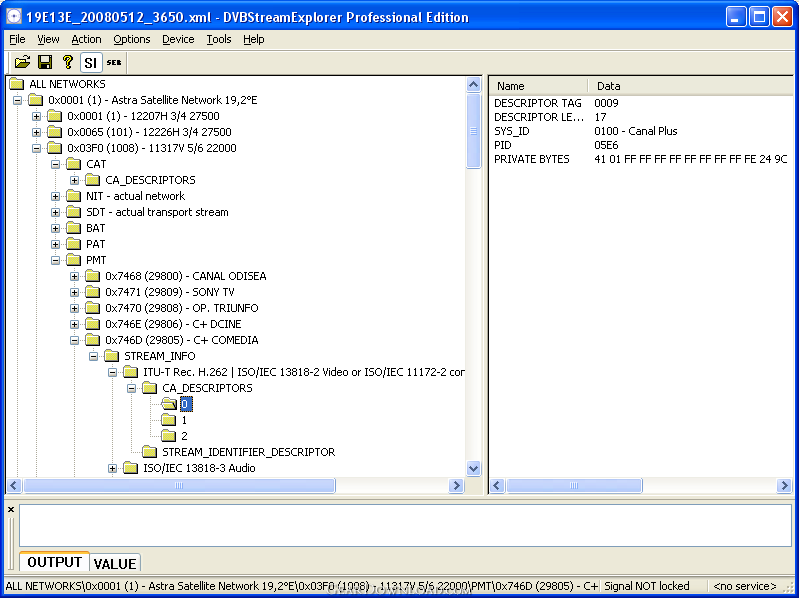The height and width of the screenshot is (598, 799).
Task: Close the output pane with x
Action: click(x=11, y=509)
